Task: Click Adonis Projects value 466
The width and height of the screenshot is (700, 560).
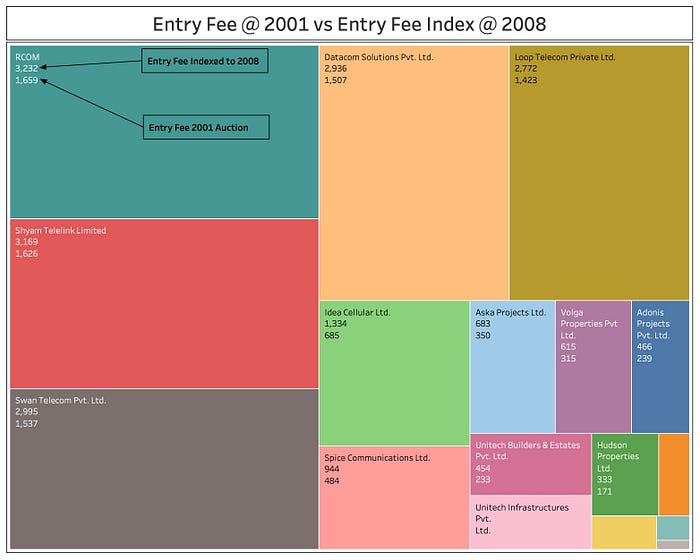Action: click(x=644, y=347)
